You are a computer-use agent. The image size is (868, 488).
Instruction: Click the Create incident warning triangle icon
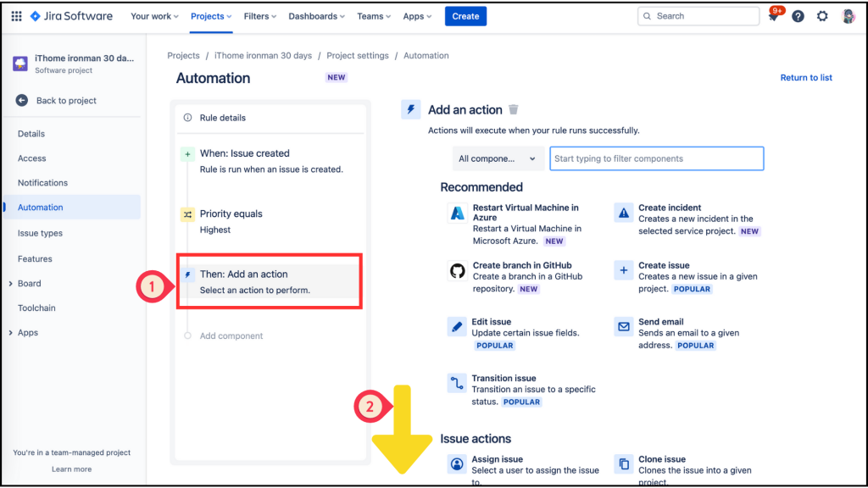click(x=624, y=213)
